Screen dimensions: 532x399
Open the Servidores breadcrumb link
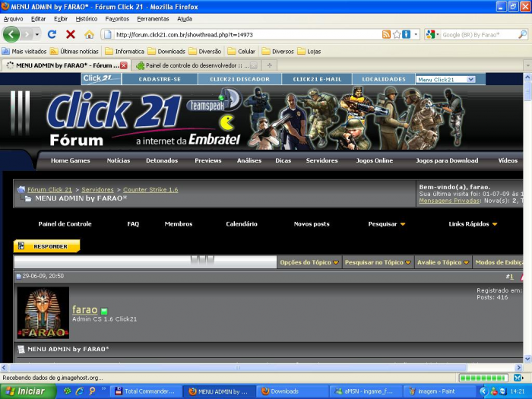click(x=97, y=190)
